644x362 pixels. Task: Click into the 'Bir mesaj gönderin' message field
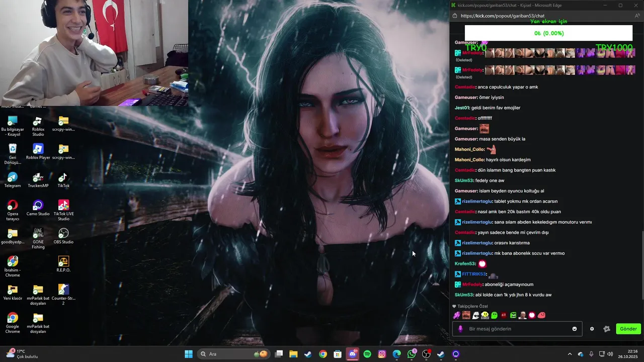(517, 329)
